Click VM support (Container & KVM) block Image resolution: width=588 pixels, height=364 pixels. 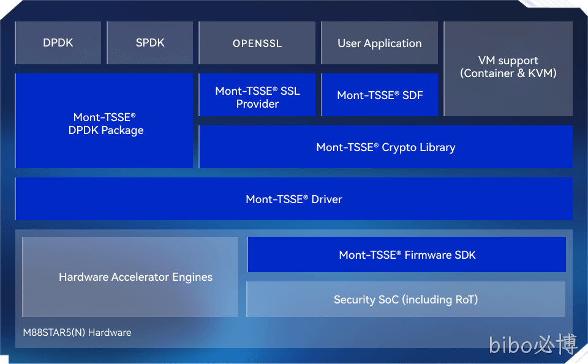[508, 69]
